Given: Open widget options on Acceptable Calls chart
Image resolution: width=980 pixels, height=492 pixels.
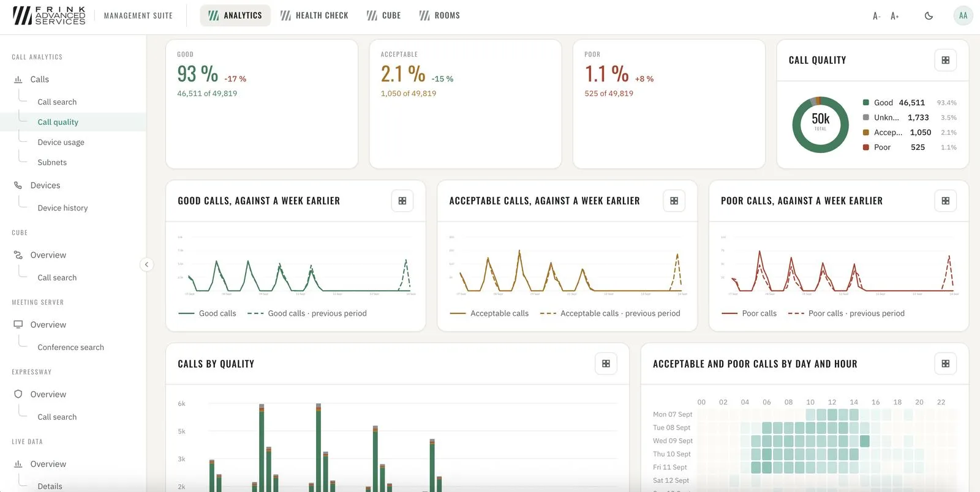Looking at the screenshot, I should click(674, 201).
